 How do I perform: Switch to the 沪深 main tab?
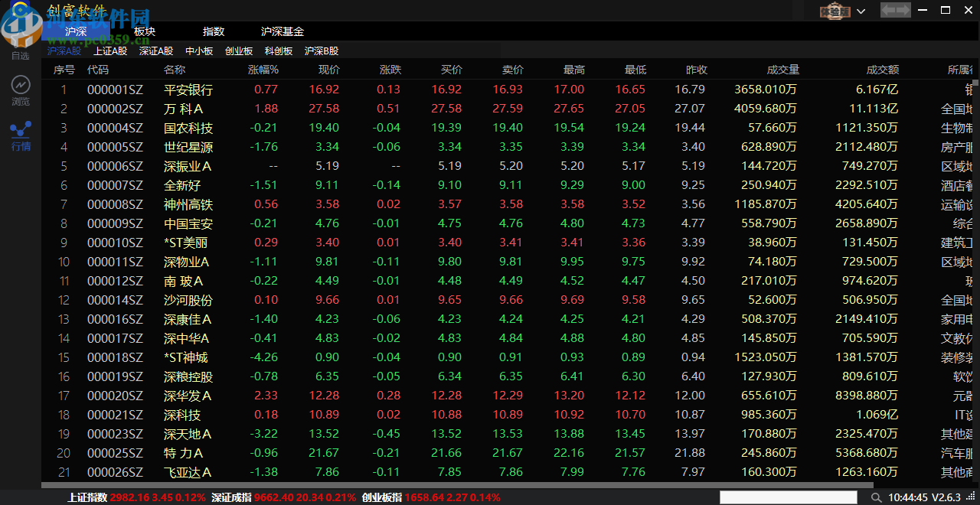pos(76,31)
